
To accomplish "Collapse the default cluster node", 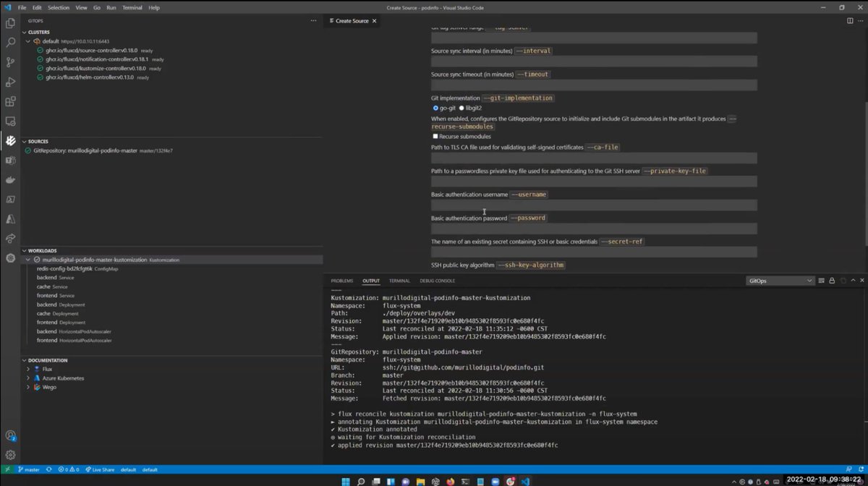I will click(x=28, y=41).
